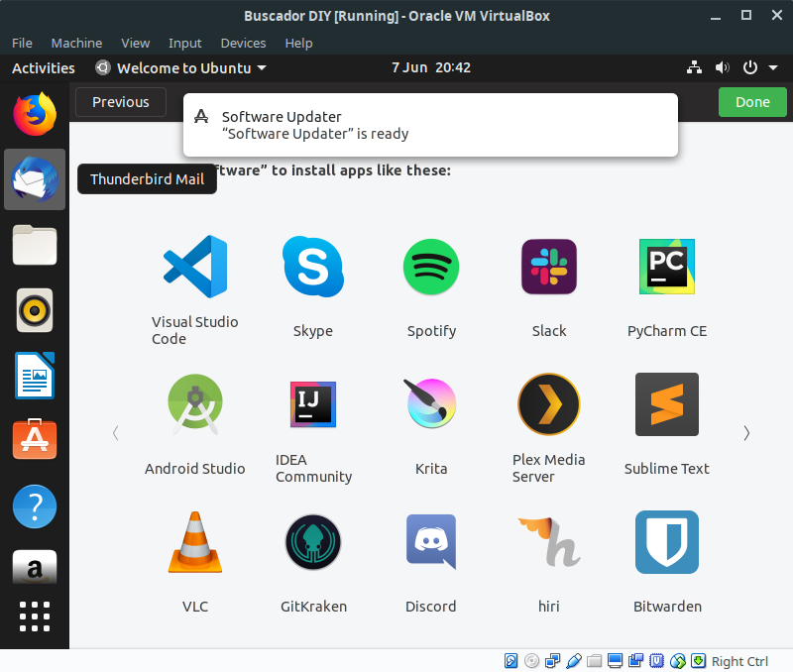Viewport: 793px width, 672px height.
Task: Pick the IDEA Community icon
Action: point(313,404)
